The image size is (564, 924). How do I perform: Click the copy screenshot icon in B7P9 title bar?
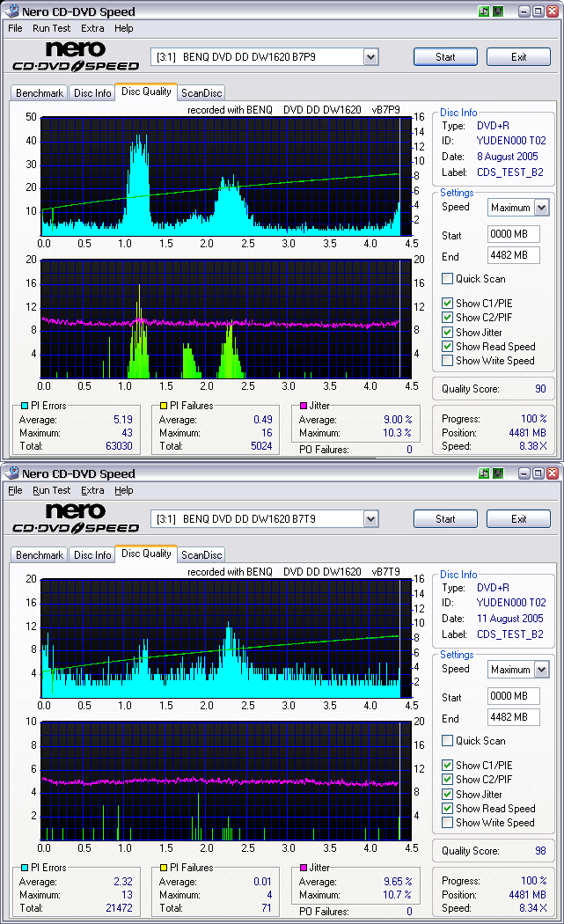pyautogui.click(x=484, y=11)
